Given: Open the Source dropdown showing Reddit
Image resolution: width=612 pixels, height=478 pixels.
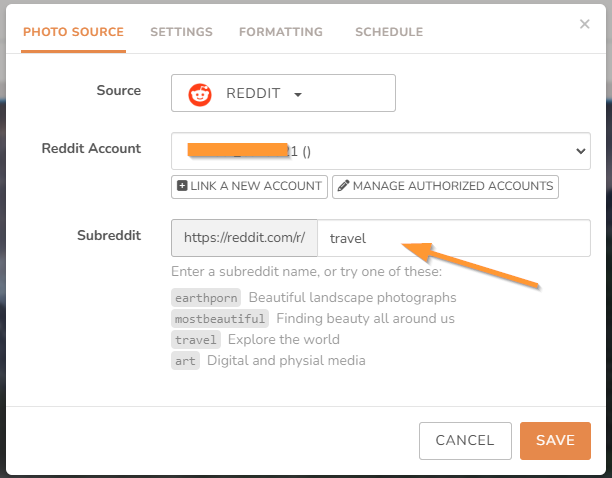Looking at the screenshot, I should click(283, 93).
